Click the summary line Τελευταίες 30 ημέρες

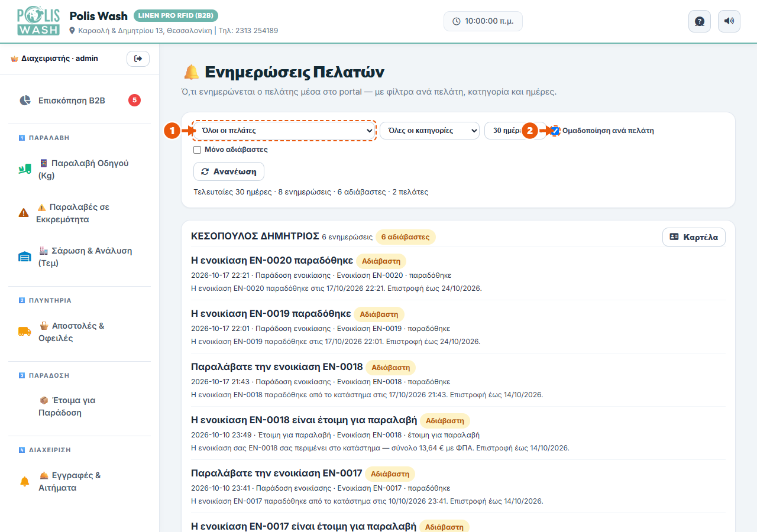click(x=311, y=192)
